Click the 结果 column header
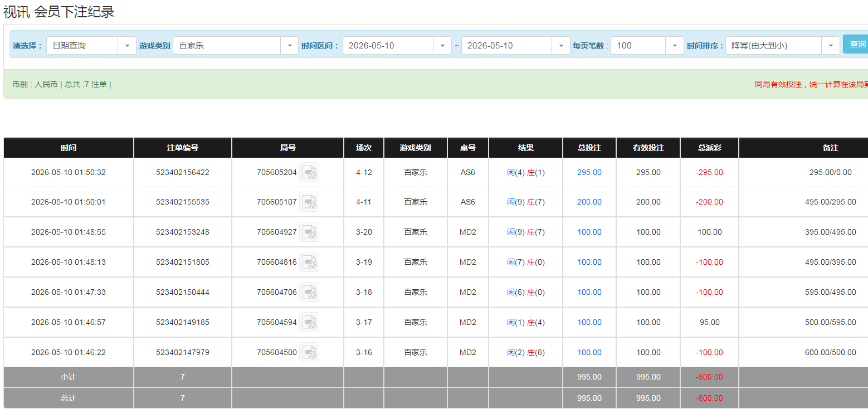Viewport: 868px width, 413px height. click(x=526, y=148)
